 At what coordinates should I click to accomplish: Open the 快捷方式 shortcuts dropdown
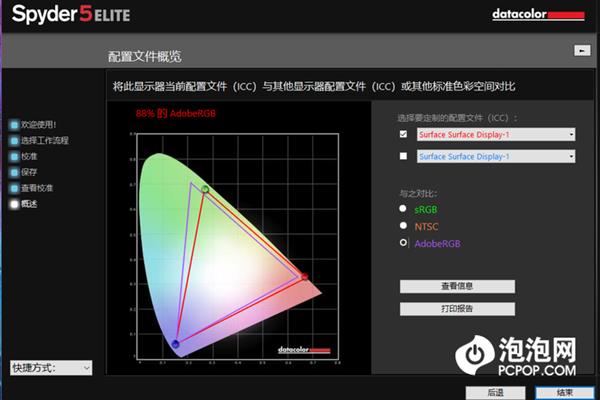tap(51, 368)
